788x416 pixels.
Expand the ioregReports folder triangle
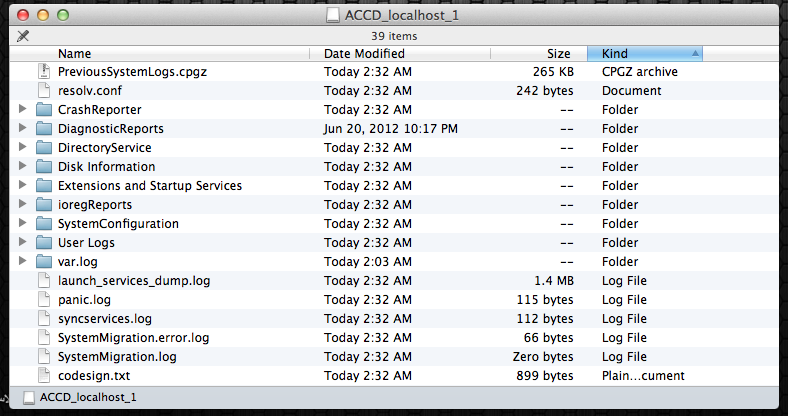click(x=23, y=205)
